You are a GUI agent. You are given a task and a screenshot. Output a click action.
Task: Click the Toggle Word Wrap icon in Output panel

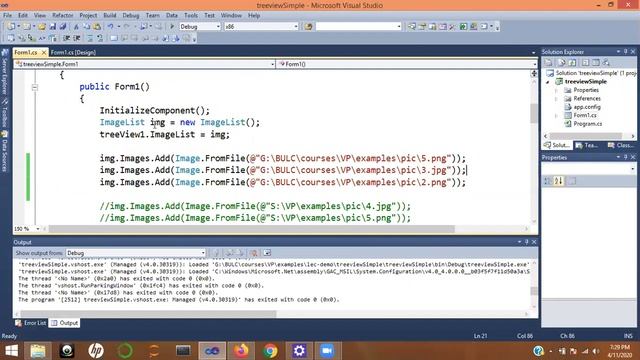pyautogui.click(x=267, y=253)
